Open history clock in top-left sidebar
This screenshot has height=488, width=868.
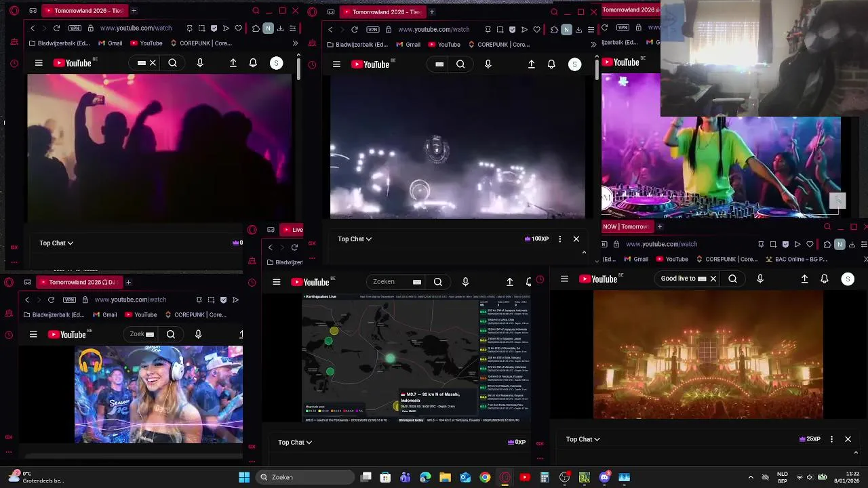click(14, 64)
